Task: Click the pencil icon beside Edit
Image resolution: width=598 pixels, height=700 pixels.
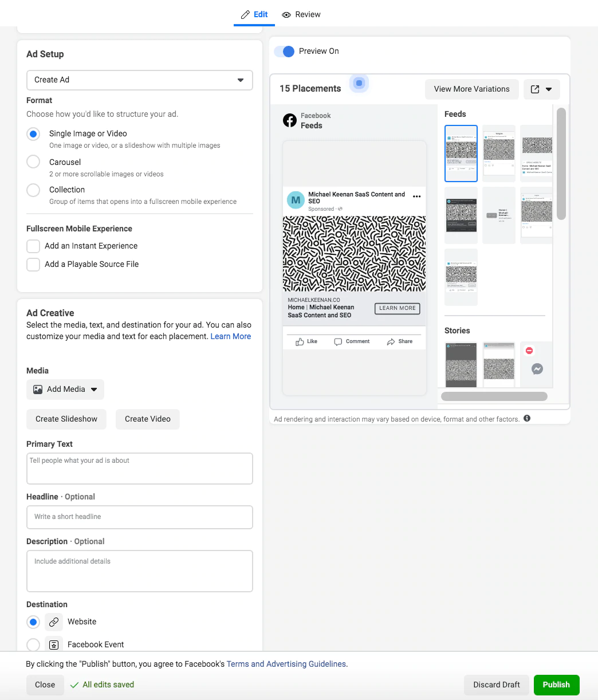Action: click(245, 14)
